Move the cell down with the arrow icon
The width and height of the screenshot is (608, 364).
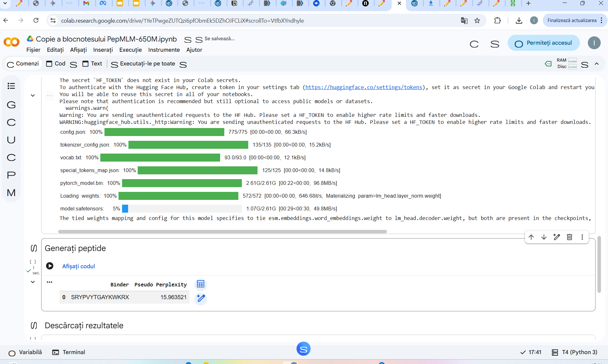point(544,237)
